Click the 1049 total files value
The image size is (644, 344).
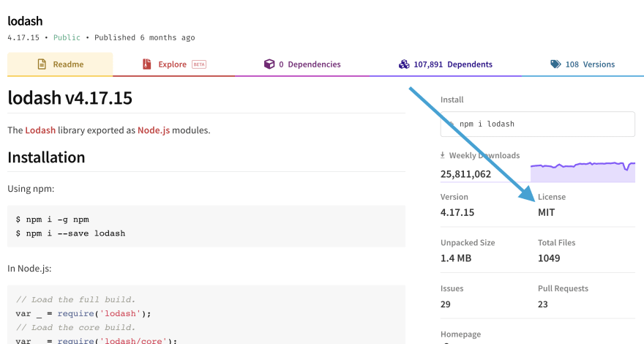pos(549,258)
